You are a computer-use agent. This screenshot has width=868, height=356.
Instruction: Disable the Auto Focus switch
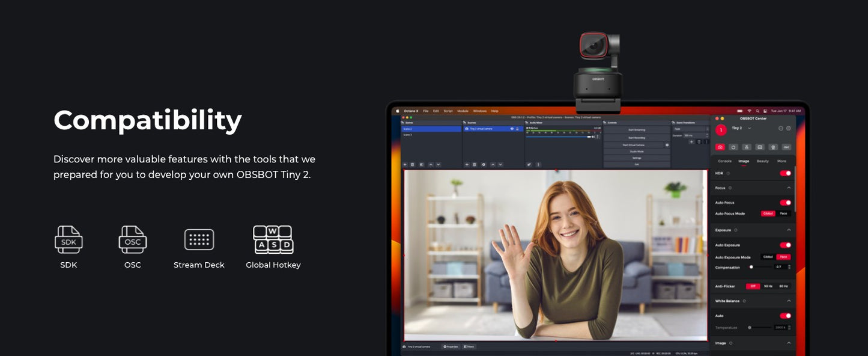pyautogui.click(x=785, y=203)
